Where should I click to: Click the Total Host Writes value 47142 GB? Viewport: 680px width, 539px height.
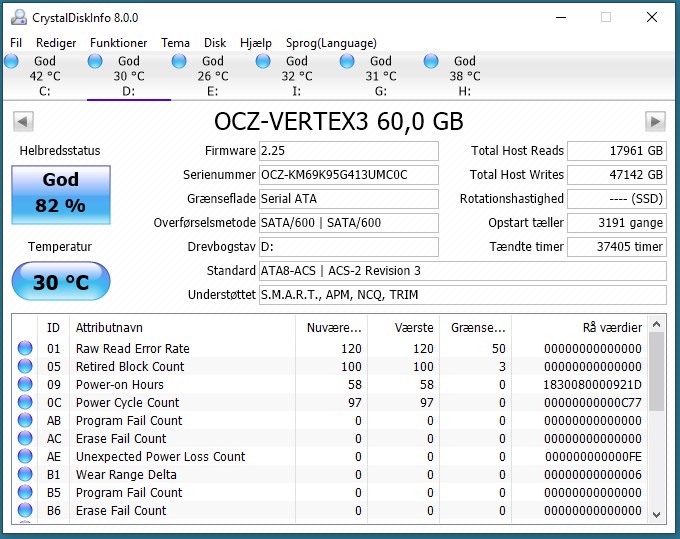(617, 175)
